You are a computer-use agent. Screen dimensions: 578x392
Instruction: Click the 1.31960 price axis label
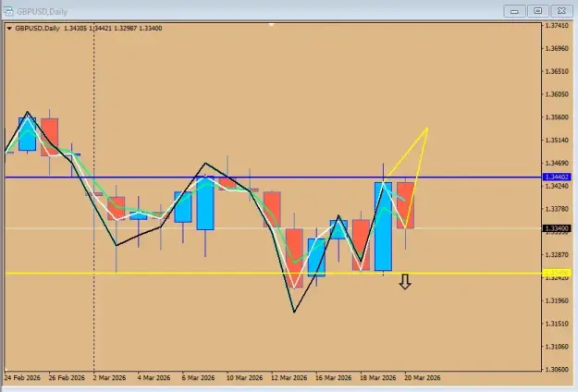coord(557,300)
